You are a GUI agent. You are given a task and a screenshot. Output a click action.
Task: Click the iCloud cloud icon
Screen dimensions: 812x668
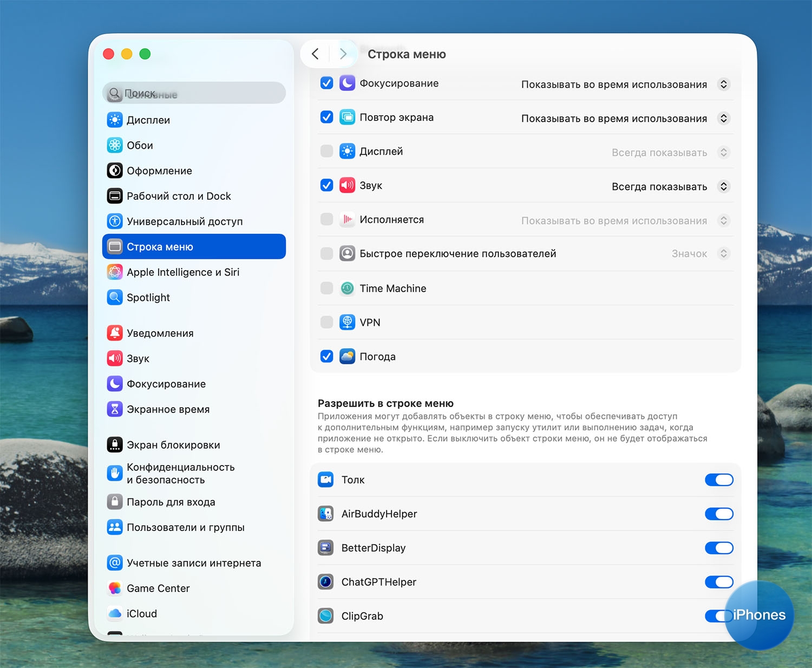115,613
